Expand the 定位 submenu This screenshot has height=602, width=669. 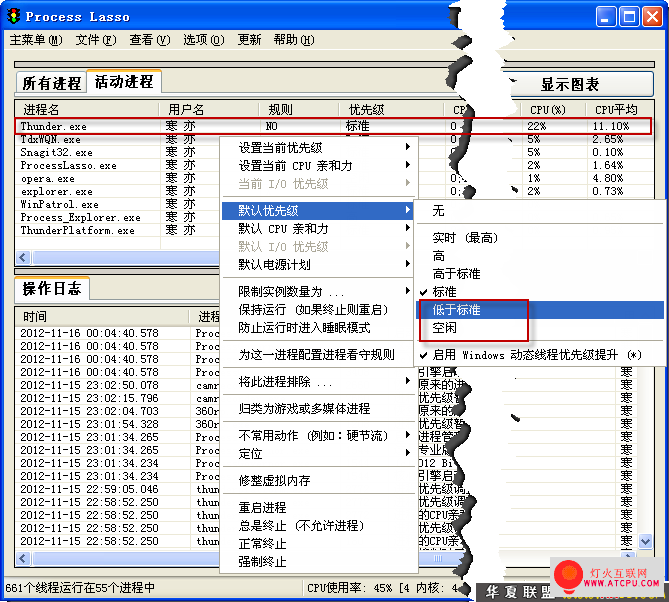(317, 454)
